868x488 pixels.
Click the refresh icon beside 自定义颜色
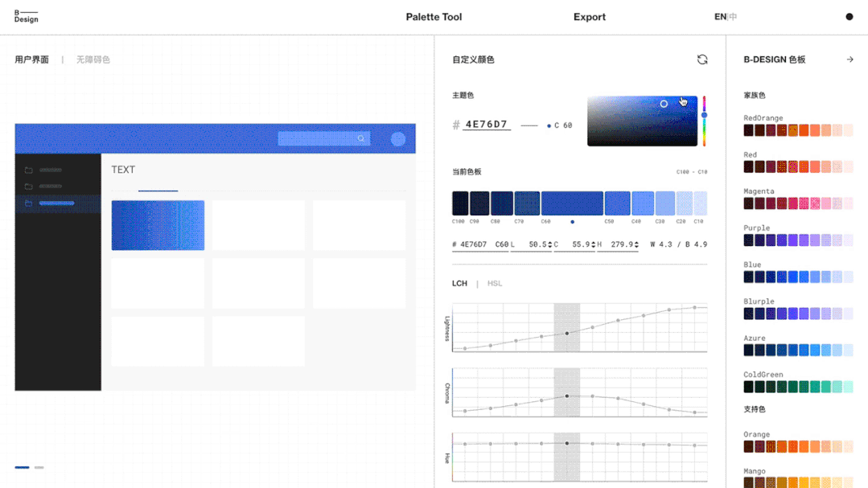pos(702,59)
